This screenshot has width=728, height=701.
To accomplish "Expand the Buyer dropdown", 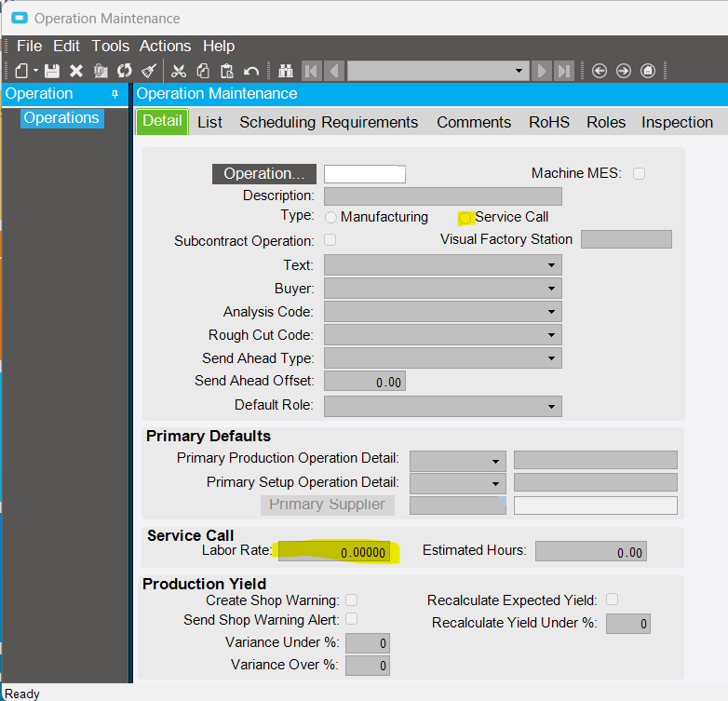I will (x=551, y=289).
